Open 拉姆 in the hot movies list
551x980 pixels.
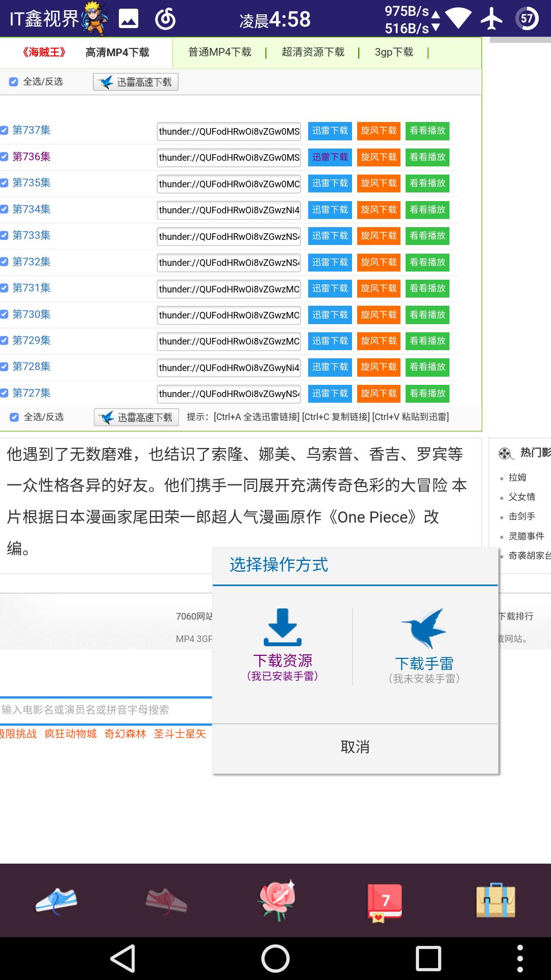click(x=517, y=477)
